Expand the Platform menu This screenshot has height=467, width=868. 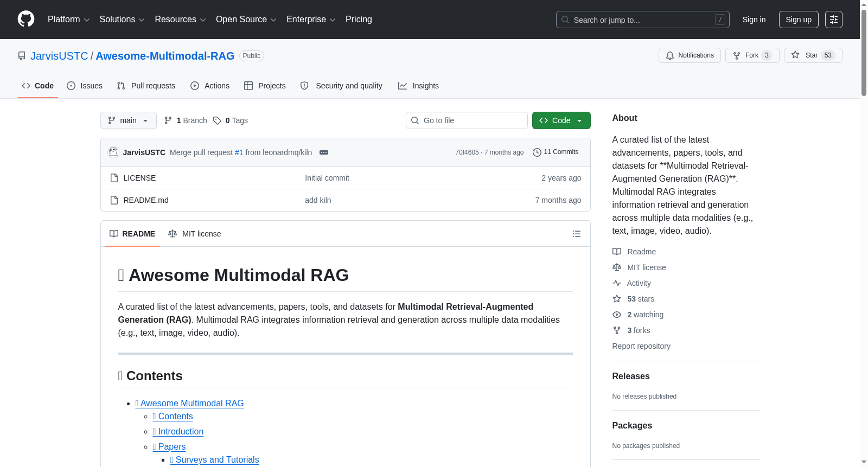coord(68,20)
